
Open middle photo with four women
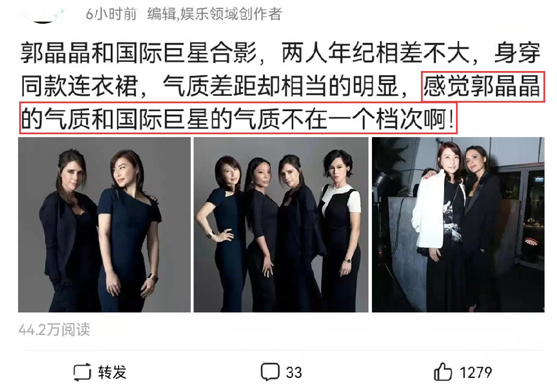click(x=281, y=224)
